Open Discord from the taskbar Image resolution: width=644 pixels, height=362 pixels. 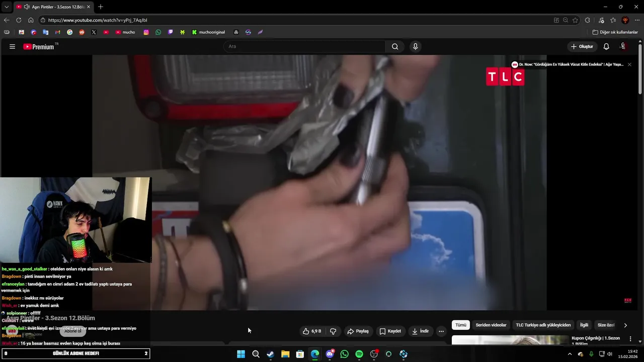click(330, 354)
